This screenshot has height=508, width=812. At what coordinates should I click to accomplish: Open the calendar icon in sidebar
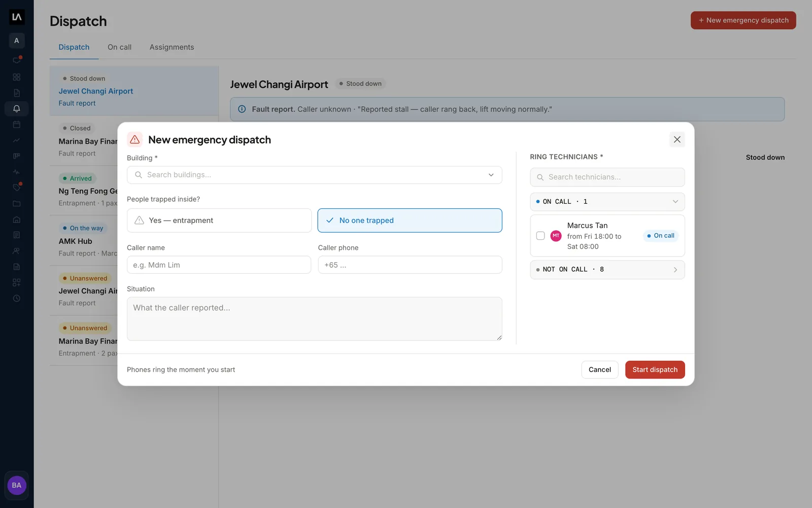[17, 124]
